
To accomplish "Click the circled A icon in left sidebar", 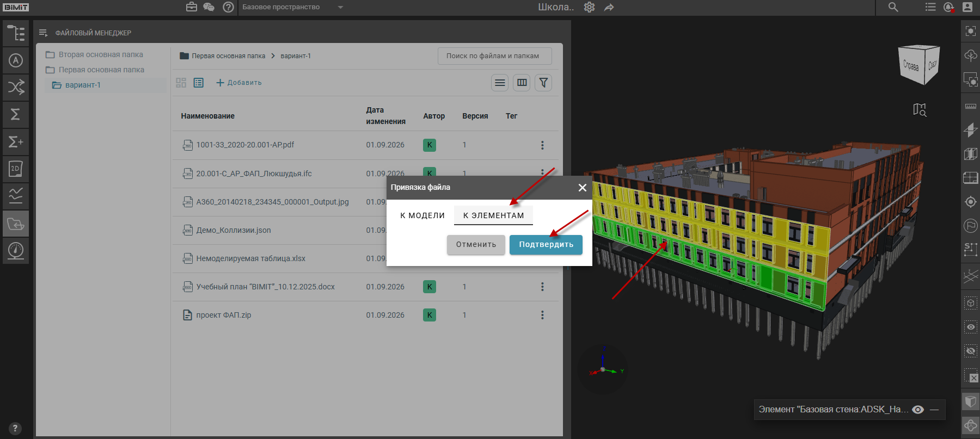I will [x=16, y=60].
